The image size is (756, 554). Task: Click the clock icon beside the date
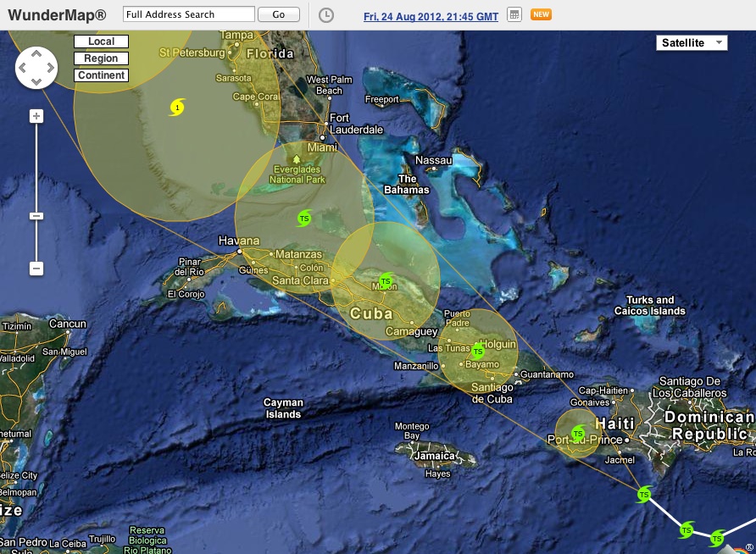point(326,15)
